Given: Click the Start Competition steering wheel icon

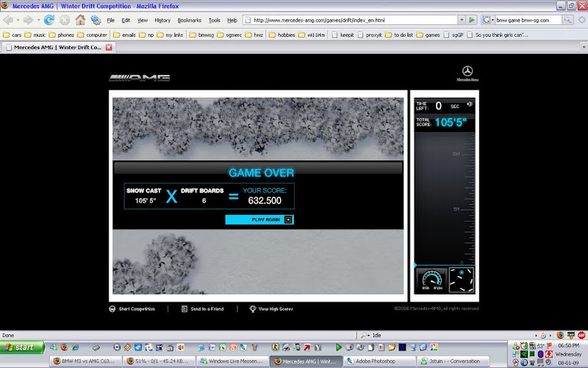Looking at the screenshot, I should click(x=112, y=309).
